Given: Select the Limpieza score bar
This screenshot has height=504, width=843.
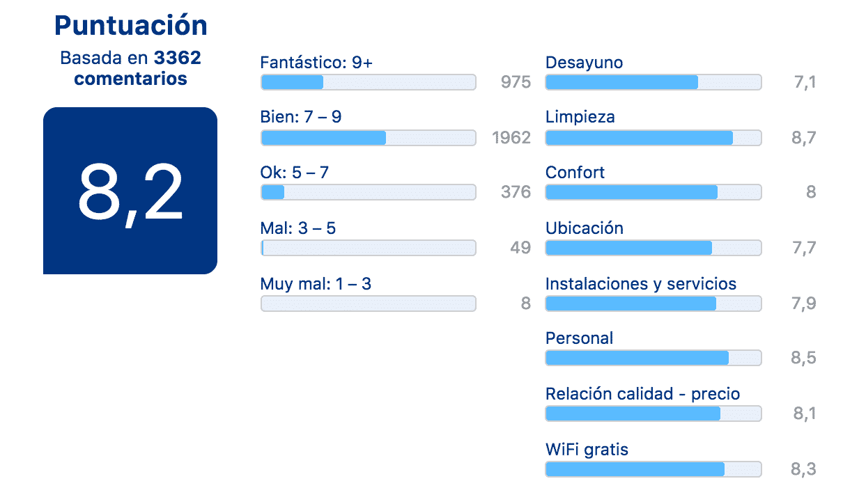Looking at the screenshot, I should 653,138.
